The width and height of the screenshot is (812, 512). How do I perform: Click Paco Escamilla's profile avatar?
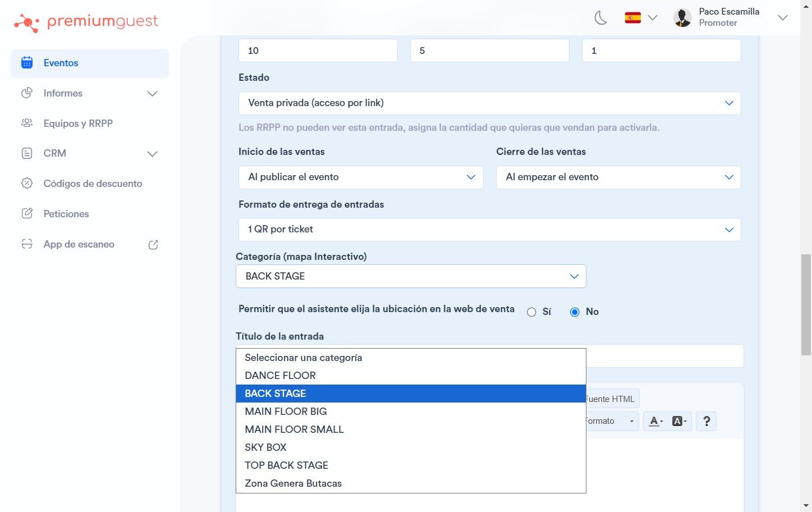(682, 18)
